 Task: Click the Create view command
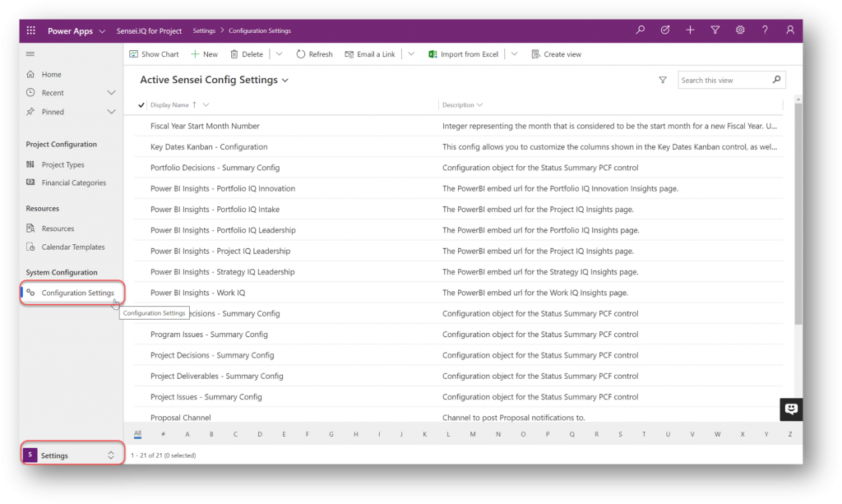[557, 54]
